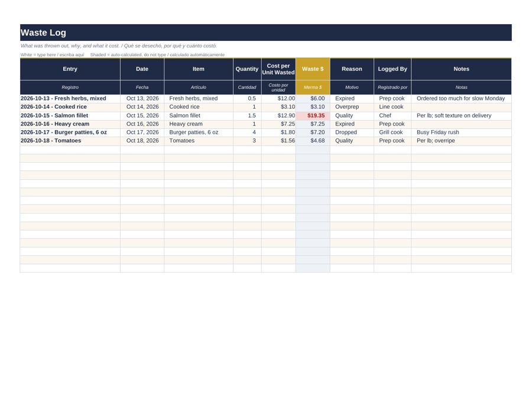Click reason cell 'Dropped'

click(x=352, y=132)
